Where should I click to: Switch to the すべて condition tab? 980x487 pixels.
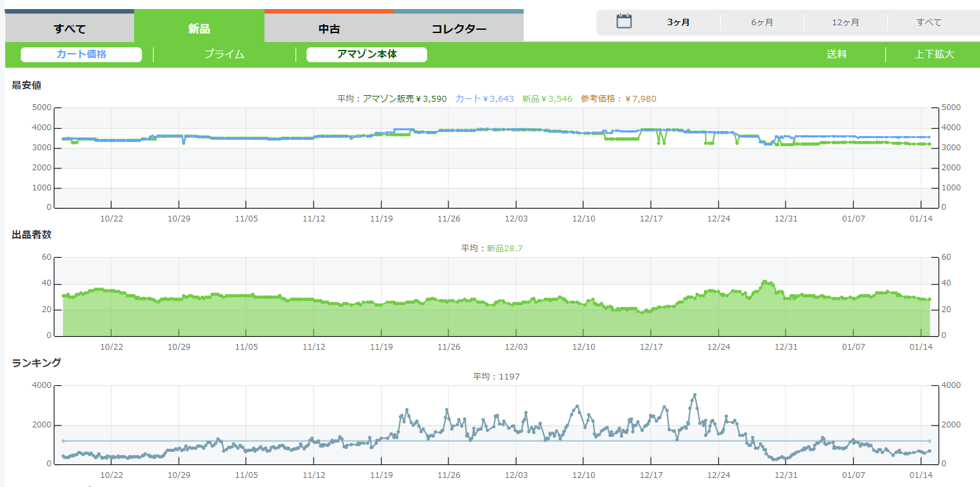(x=69, y=29)
